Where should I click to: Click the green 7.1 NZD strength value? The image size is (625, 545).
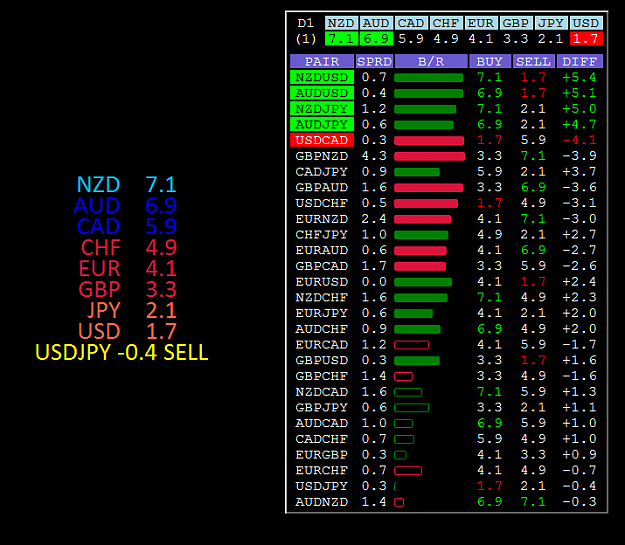pyautogui.click(x=341, y=39)
